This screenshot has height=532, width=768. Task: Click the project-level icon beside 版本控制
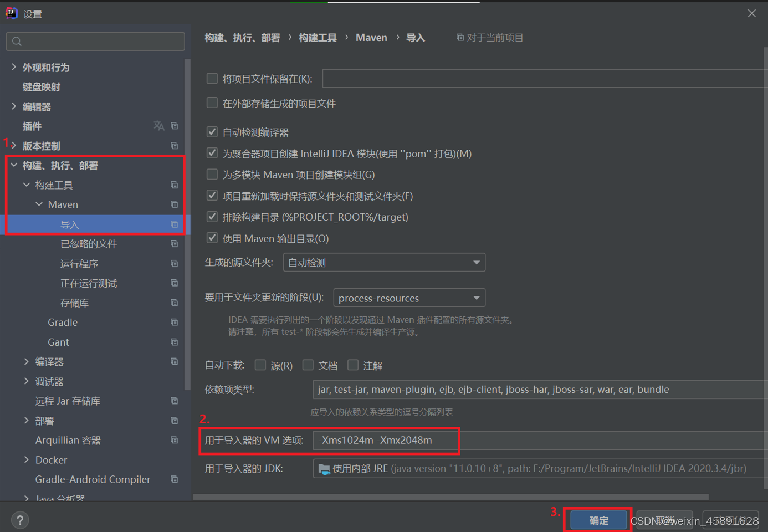[x=174, y=146]
